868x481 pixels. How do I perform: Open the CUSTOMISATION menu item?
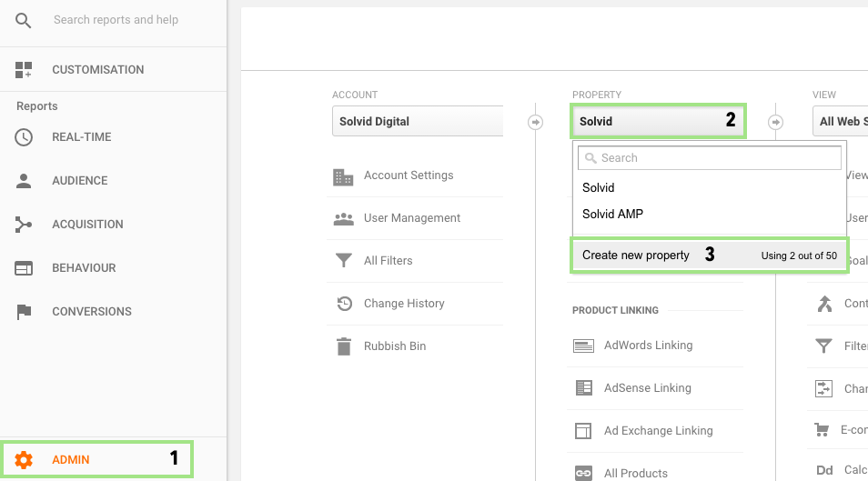tap(98, 70)
